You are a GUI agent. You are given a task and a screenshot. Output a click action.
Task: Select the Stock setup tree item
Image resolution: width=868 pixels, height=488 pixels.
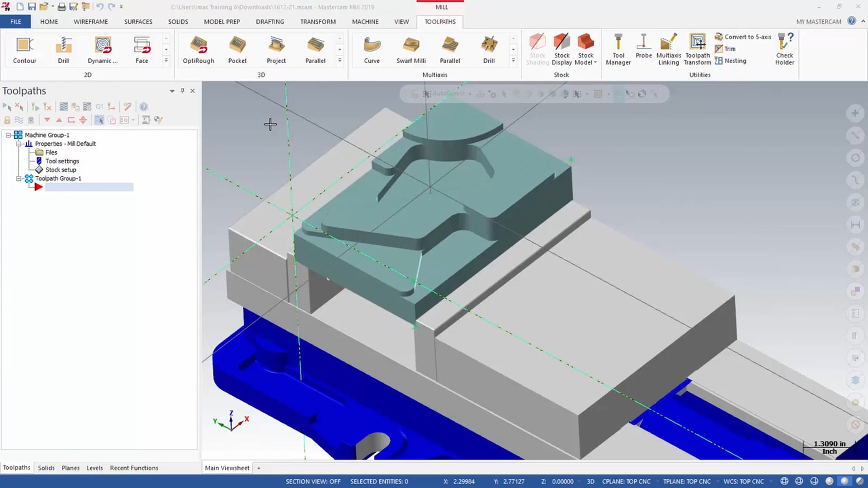[x=60, y=169]
